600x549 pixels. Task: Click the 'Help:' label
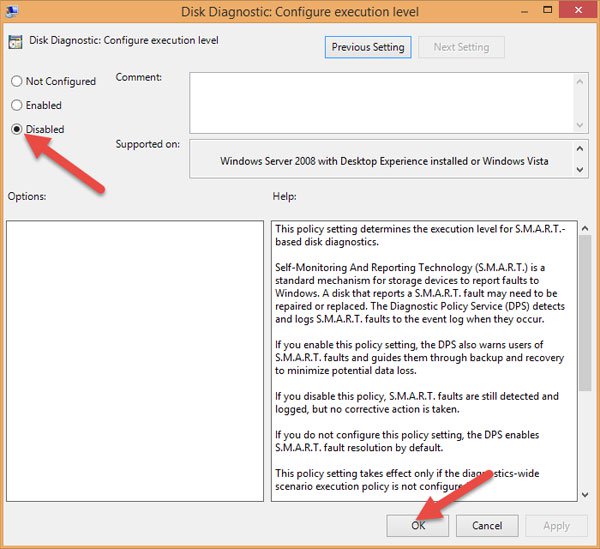pos(284,196)
